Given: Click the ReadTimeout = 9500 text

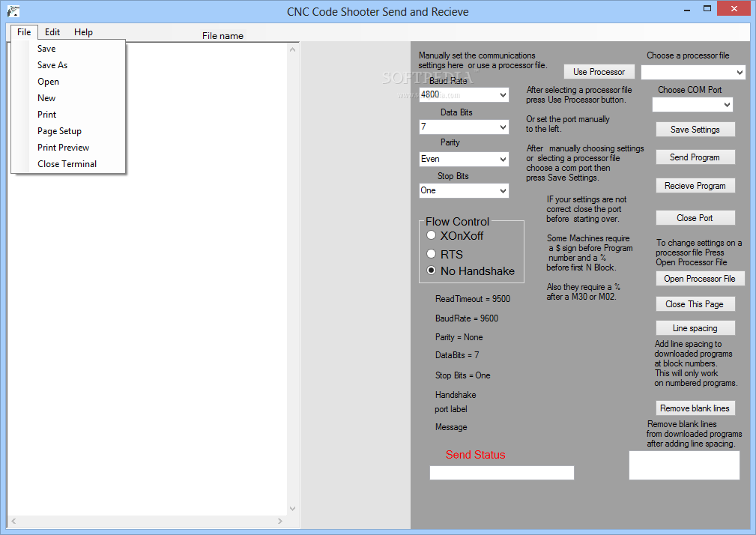Looking at the screenshot, I should pos(473,299).
